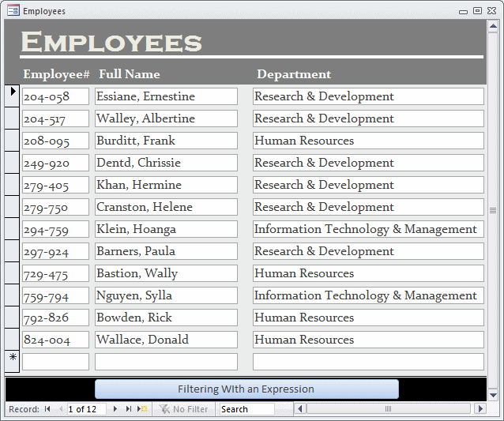Click vertical scrollbar down arrow
The image size is (504, 421).
(x=493, y=395)
